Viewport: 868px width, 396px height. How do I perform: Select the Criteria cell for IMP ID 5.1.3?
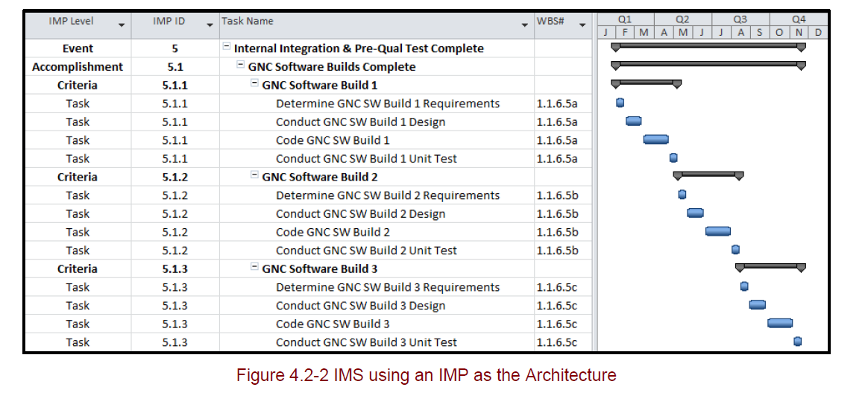(78, 268)
